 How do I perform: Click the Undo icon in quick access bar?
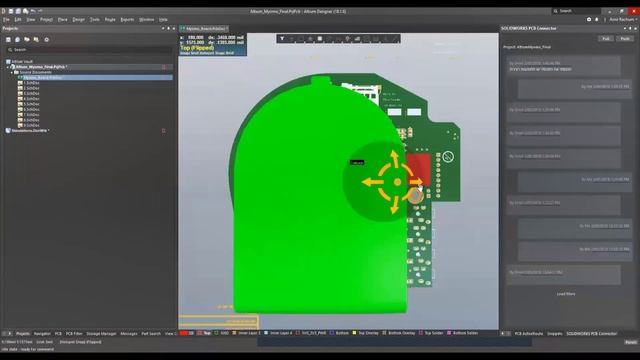coord(33,11)
